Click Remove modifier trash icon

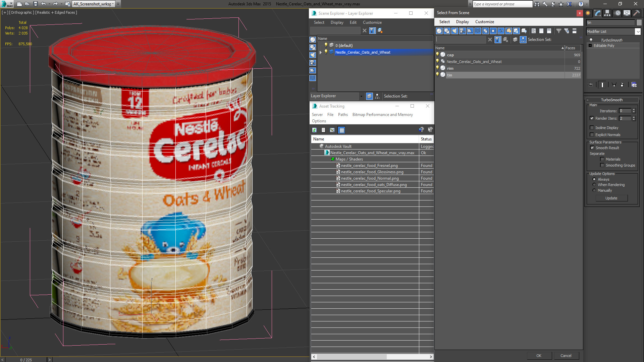[x=622, y=85]
